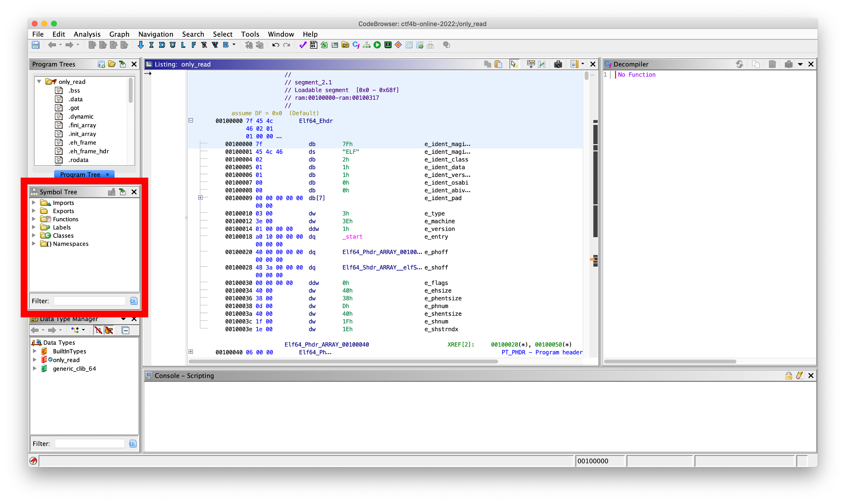This screenshot has width=845, height=504.
Task: Click the Save program floppy disk icon
Action: click(x=36, y=45)
